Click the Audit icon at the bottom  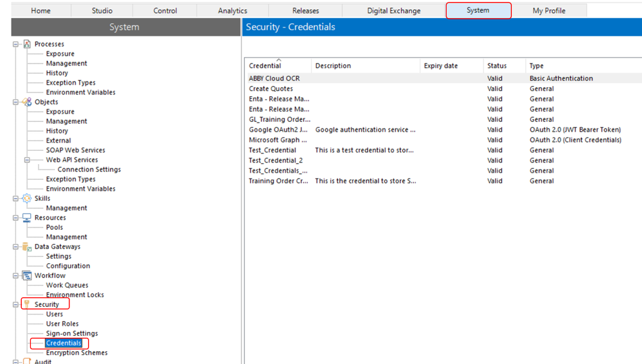point(26,361)
